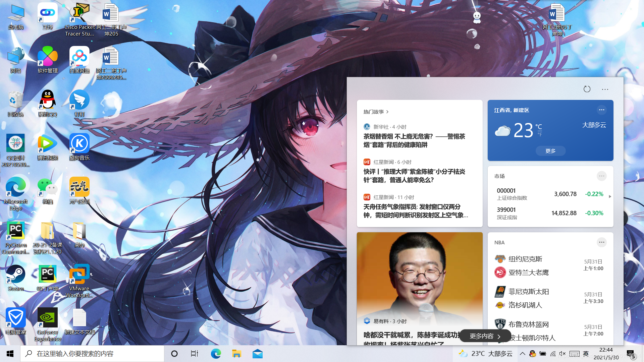Toggle the muted volume icon in tray
Screen dimensions: 644x362
562,354
